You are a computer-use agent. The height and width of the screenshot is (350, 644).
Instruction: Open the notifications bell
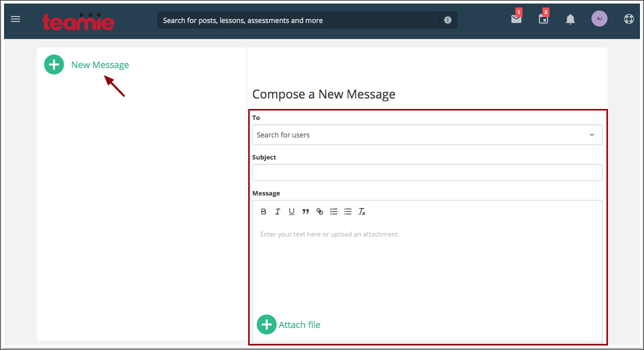click(x=570, y=19)
